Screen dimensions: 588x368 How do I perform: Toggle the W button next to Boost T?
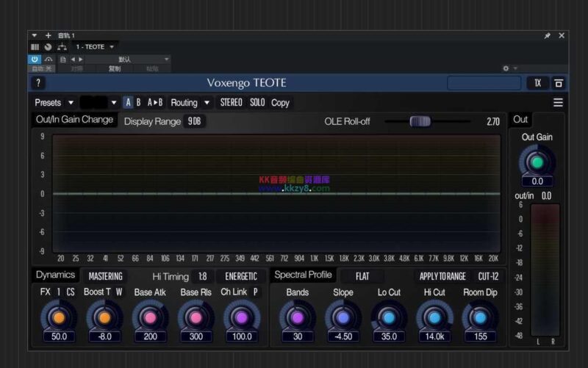point(119,292)
